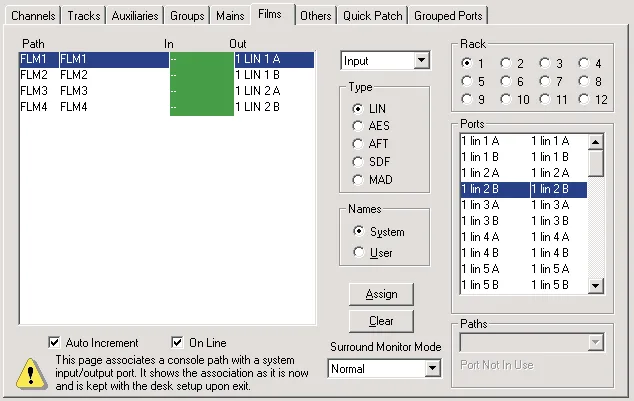This screenshot has height=401, width=634.
Task: Select the FLM3 path row
Action: pyautogui.click(x=167, y=91)
